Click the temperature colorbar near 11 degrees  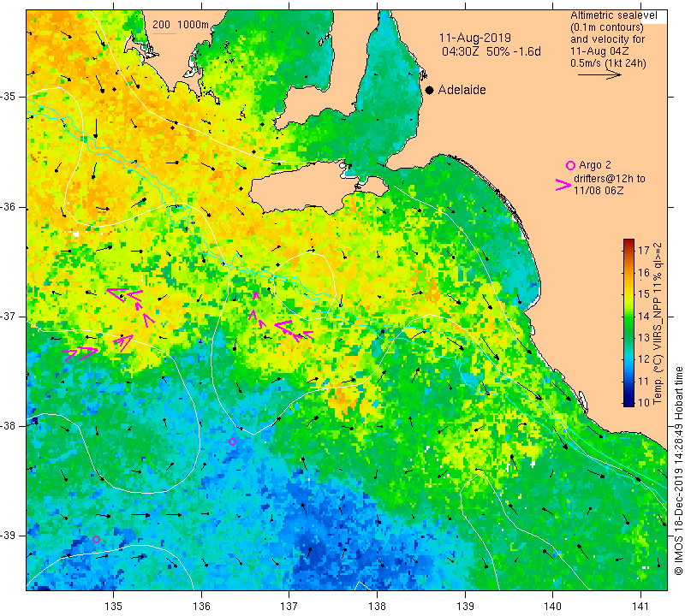point(628,381)
